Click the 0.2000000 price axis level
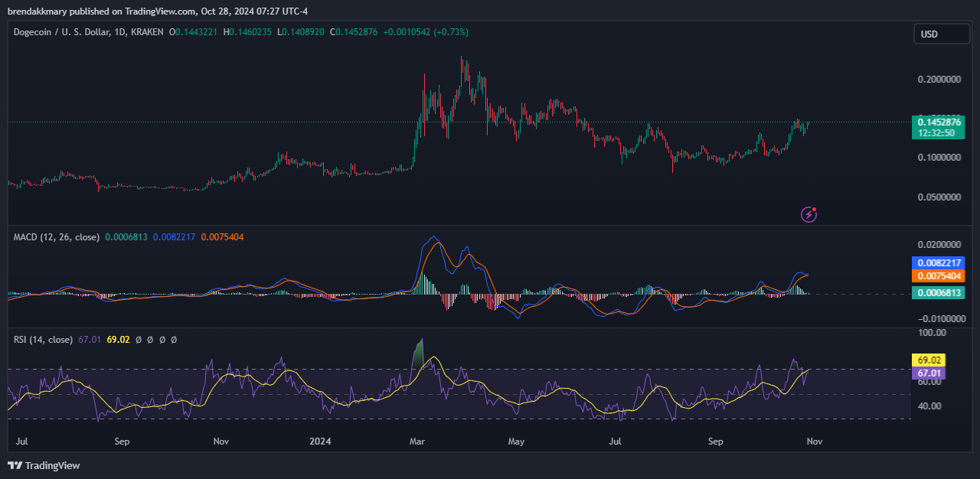980x479 pixels. [939, 79]
